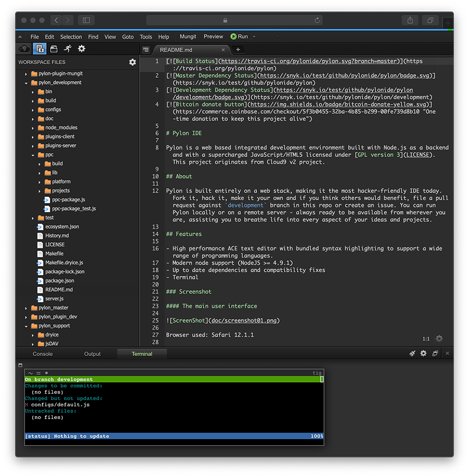
Task: Open README.md in the file tree
Action: click(x=59, y=290)
